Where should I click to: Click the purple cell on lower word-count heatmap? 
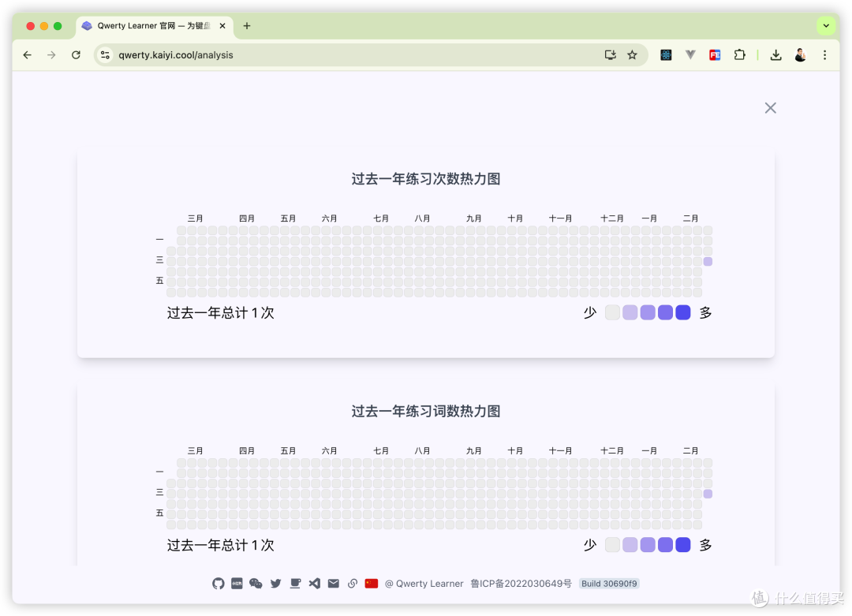[x=708, y=493]
